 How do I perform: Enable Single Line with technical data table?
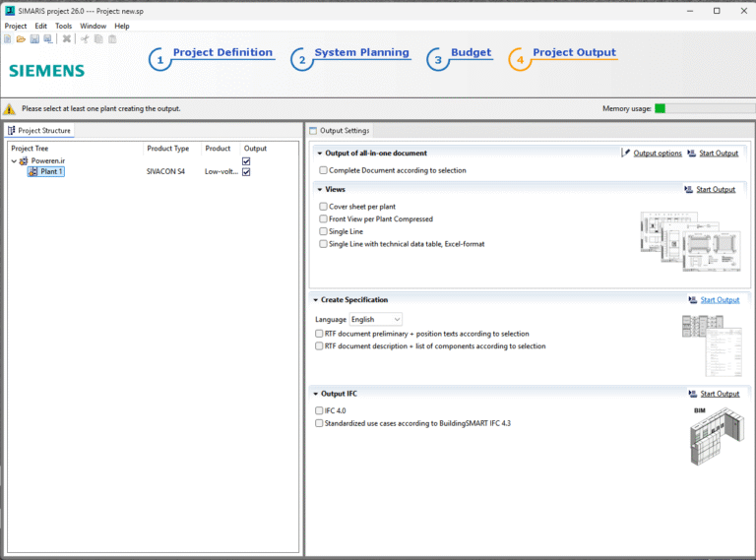coord(323,244)
